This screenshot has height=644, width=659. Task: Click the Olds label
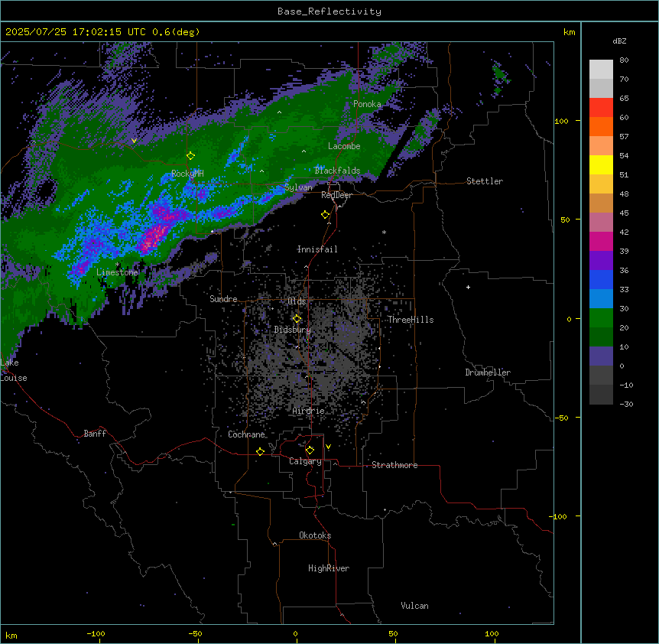tap(297, 301)
